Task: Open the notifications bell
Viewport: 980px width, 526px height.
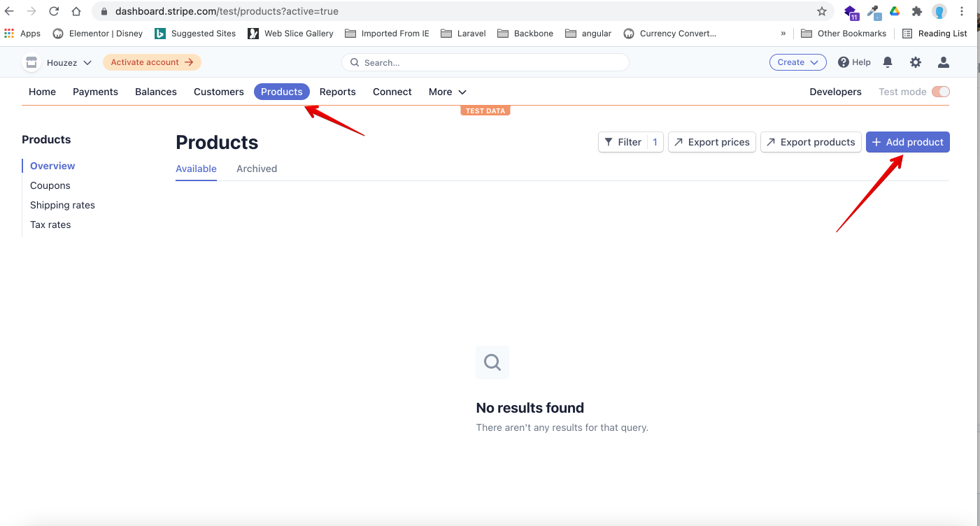Action: (x=888, y=62)
